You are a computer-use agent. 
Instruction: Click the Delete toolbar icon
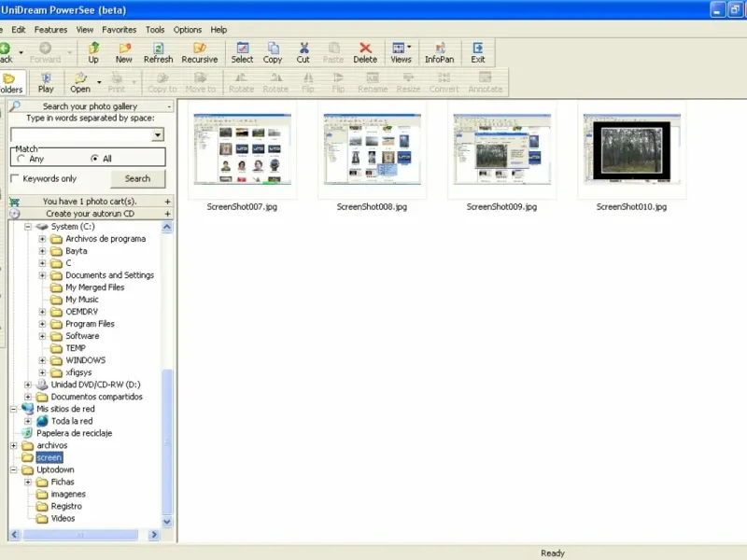tap(365, 52)
